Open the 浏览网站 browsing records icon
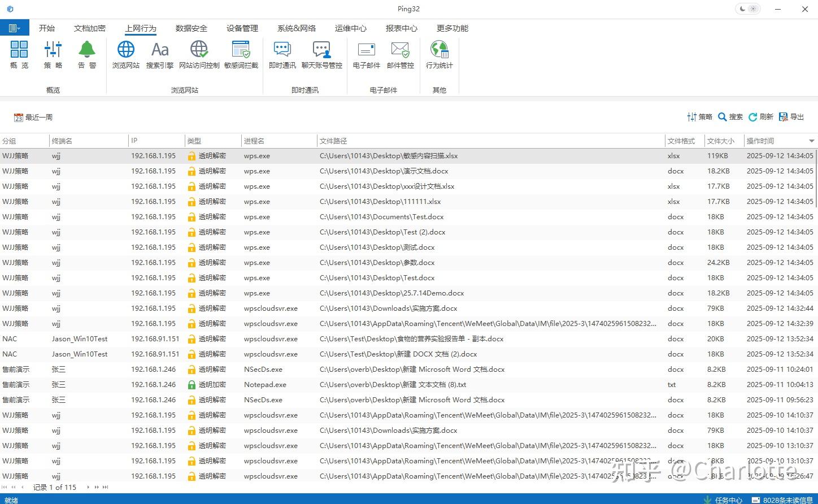 [x=125, y=55]
